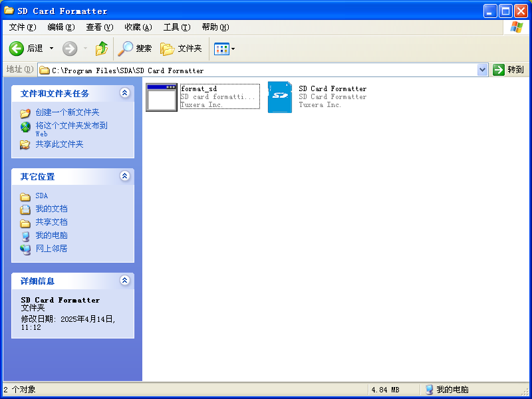Click the 文件和文件夹任务 panel header
The height and width of the screenshot is (399, 532).
tap(72, 93)
